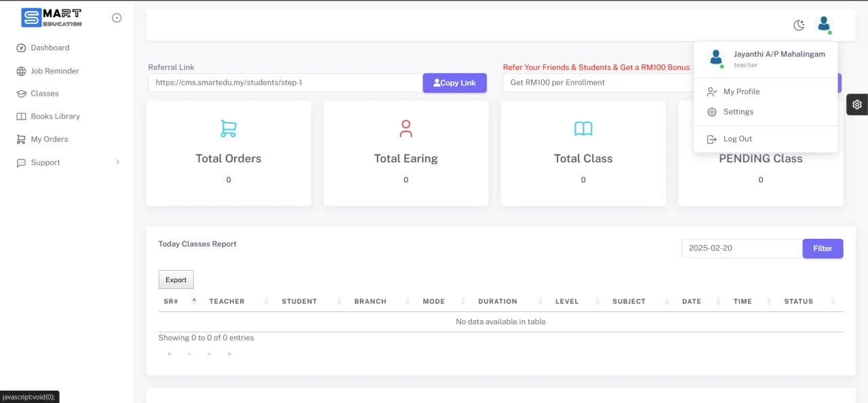Viewport: 868px width, 403px height.
Task: Sort table by BRANCH column
Action: pos(380,301)
